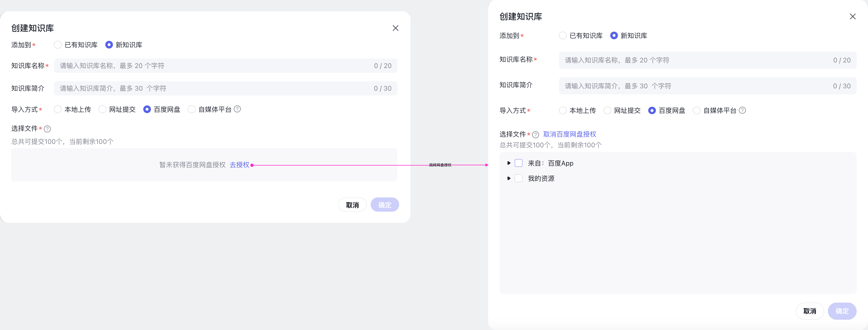Expand the 我的资源 tree item
868x330 pixels.
tap(509, 178)
